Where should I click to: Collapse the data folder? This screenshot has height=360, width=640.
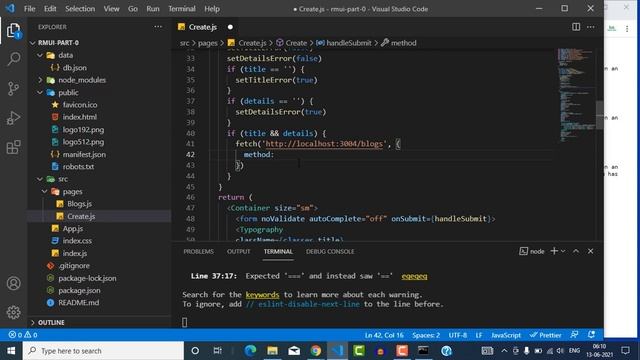[x=40, y=55]
